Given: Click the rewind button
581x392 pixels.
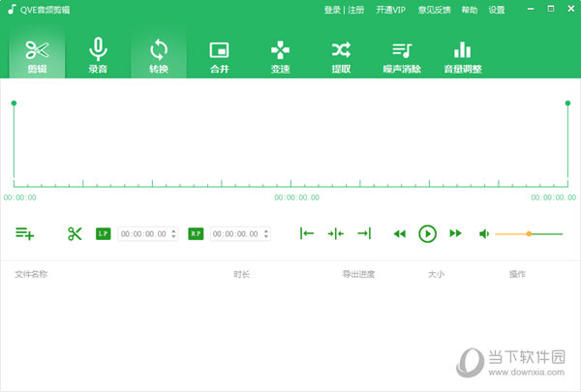Looking at the screenshot, I should tap(399, 234).
